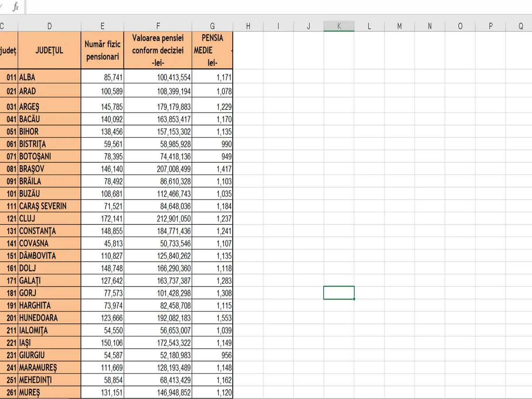This screenshot has height=399, width=532.
Task: Click the active green-outlined cell in column K
Action: (x=339, y=293)
